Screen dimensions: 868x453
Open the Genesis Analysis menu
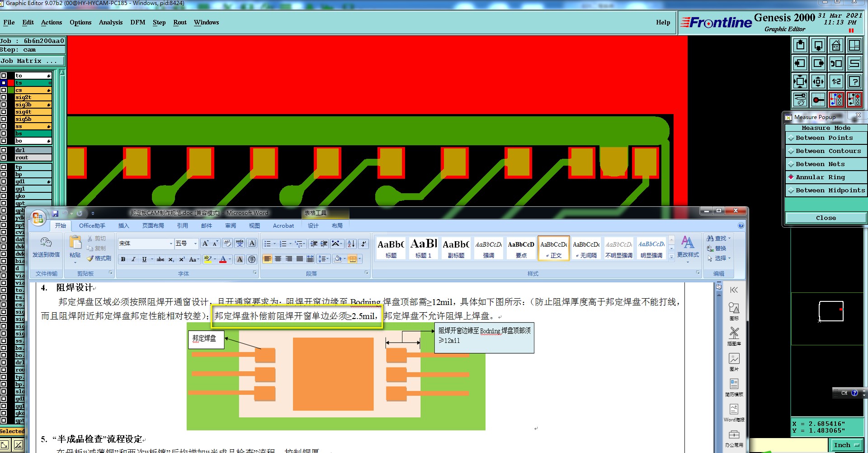(x=111, y=23)
